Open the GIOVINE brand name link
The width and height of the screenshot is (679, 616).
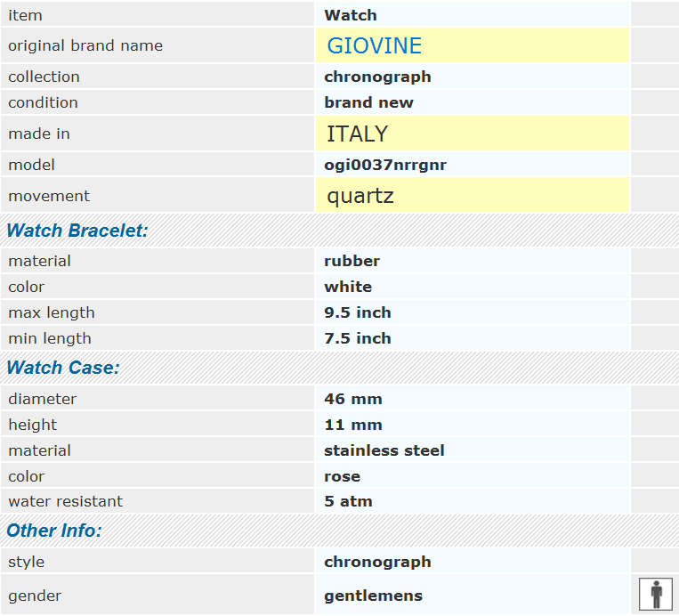pyautogui.click(x=374, y=45)
